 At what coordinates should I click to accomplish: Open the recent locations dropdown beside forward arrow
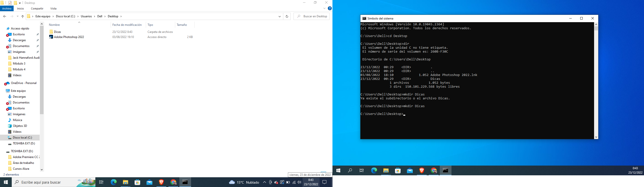pos(18,16)
